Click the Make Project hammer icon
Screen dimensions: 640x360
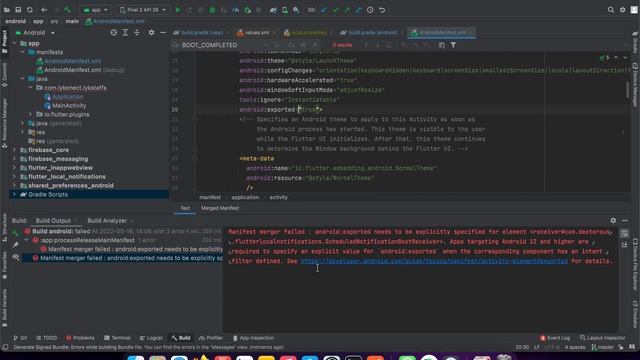[x=67, y=10]
